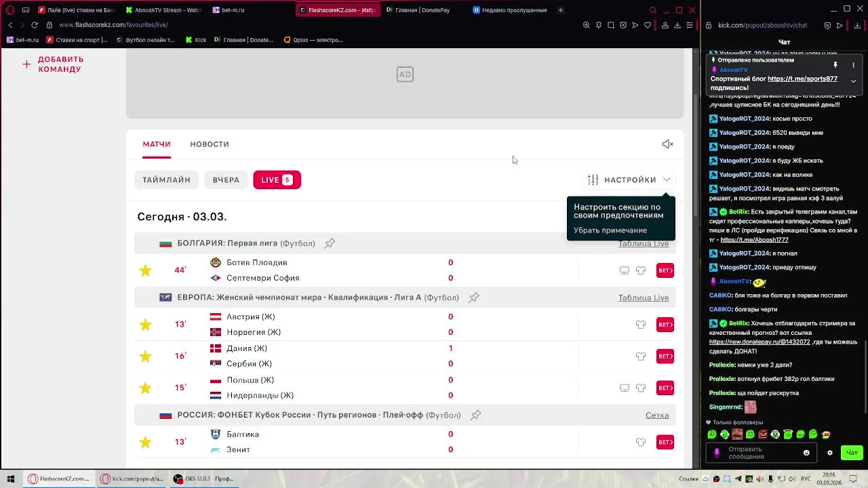Open BET button for Польша-Нидерланды match
Image resolution: width=868 pixels, height=488 pixels.
coord(665,388)
